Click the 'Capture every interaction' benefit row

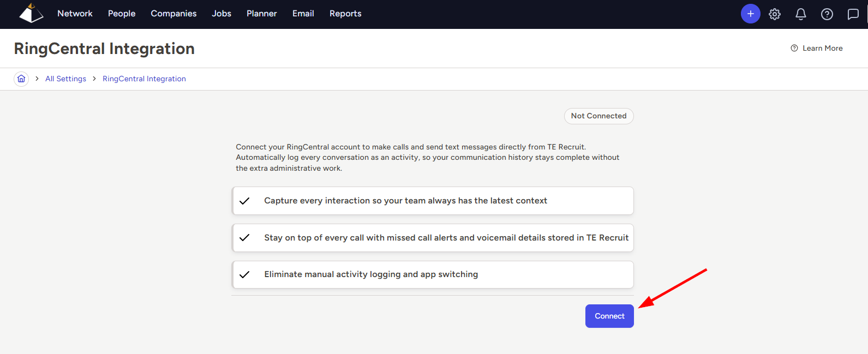433,201
